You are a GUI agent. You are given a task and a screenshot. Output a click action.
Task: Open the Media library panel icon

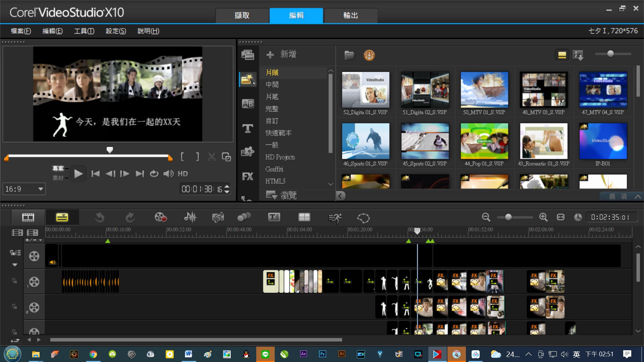[248, 55]
